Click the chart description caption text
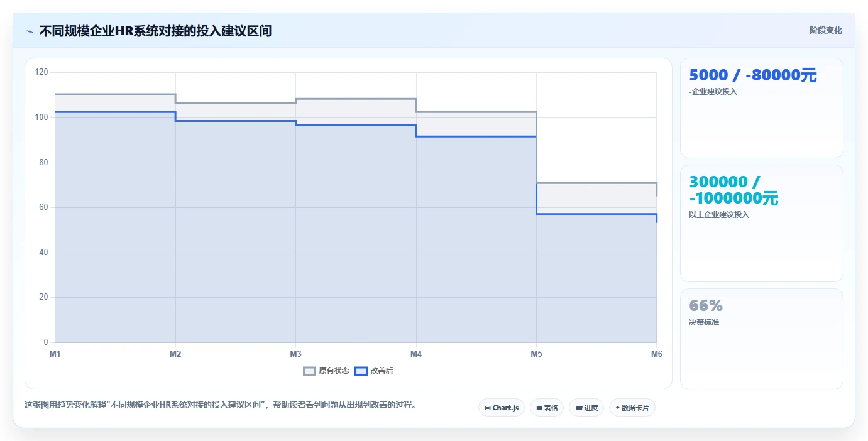Viewport: 868px width, 441px height. 220,405
